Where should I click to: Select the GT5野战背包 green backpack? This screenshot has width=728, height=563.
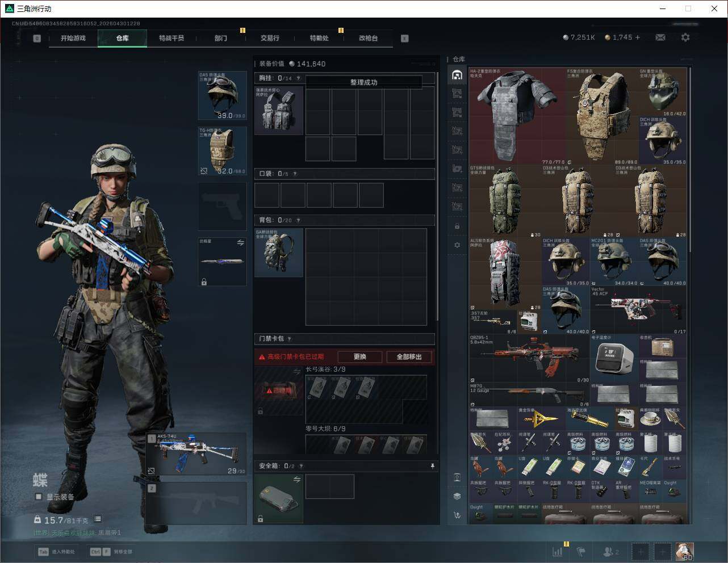(x=505, y=201)
